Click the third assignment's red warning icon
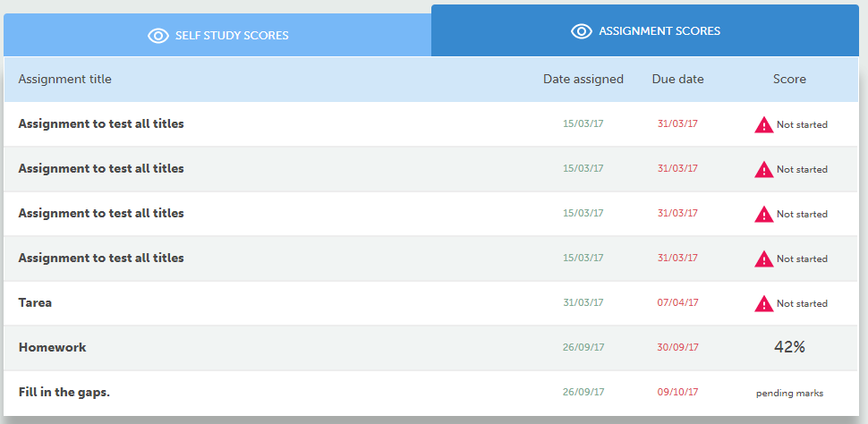868x424 pixels. coord(763,214)
